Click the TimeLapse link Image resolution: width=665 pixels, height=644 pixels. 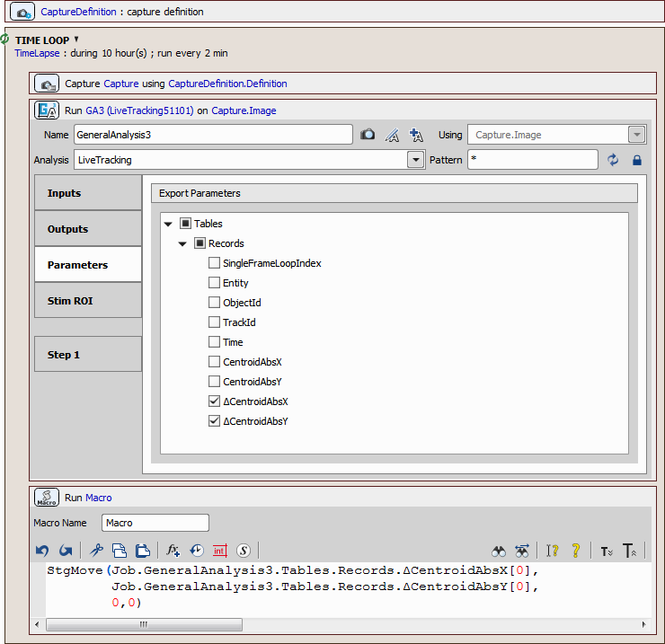tap(38, 53)
